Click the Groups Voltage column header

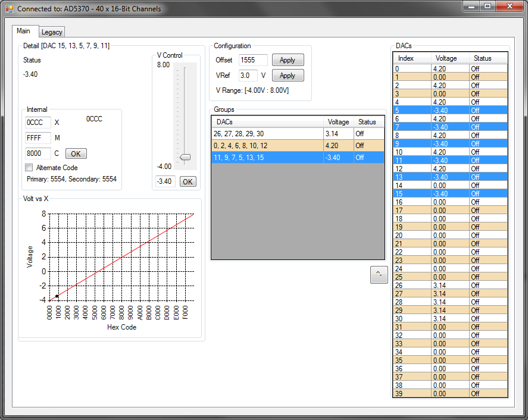click(x=339, y=122)
